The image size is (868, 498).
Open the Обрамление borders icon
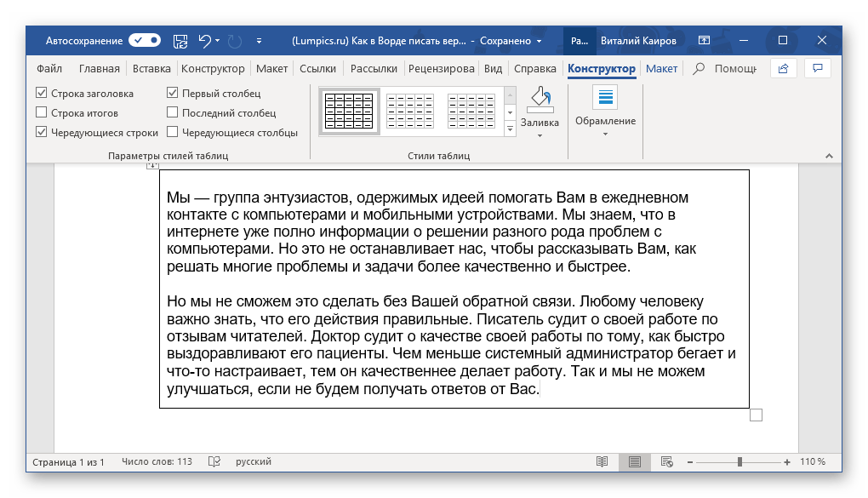coord(605,98)
